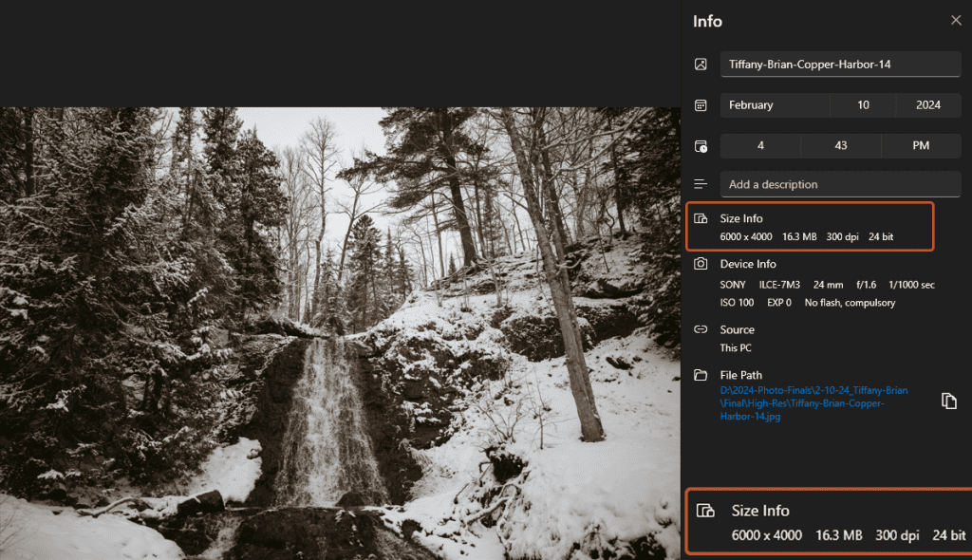This screenshot has width=972, height=560.
Task: Click the snowy waterfall photo
Action: pyautogui.click(x=340, y=334)
